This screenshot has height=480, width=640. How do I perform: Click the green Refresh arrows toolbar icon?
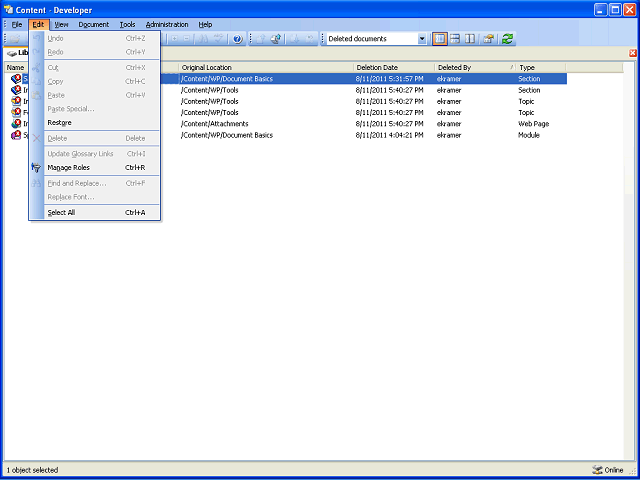(507, 39)
